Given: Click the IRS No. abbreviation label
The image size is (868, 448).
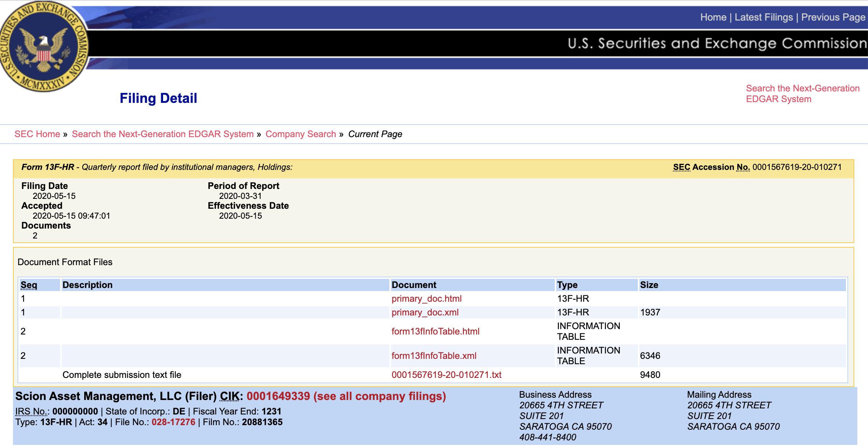Looking at the screenshot, I should point(32,411).
